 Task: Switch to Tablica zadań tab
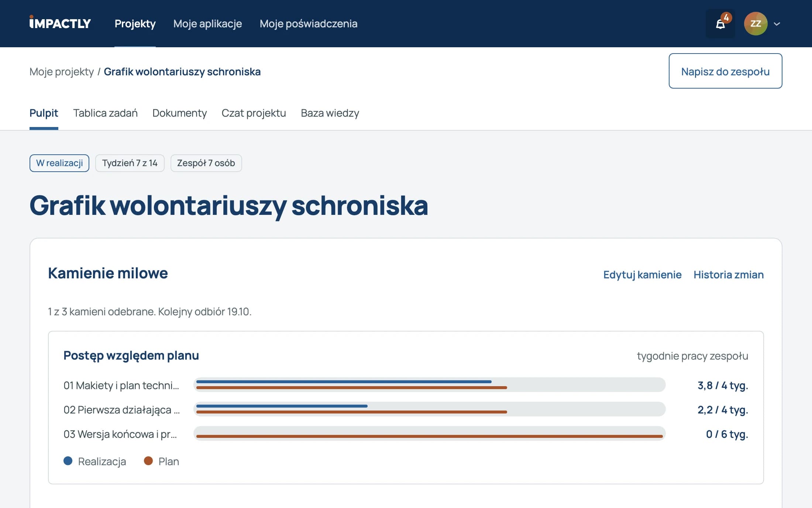105,113
